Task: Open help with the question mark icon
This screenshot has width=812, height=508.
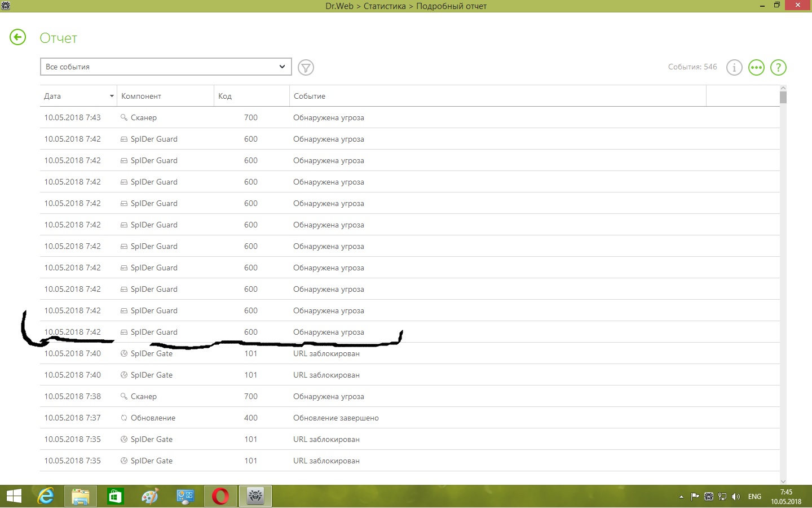Action: click(778, 68)
